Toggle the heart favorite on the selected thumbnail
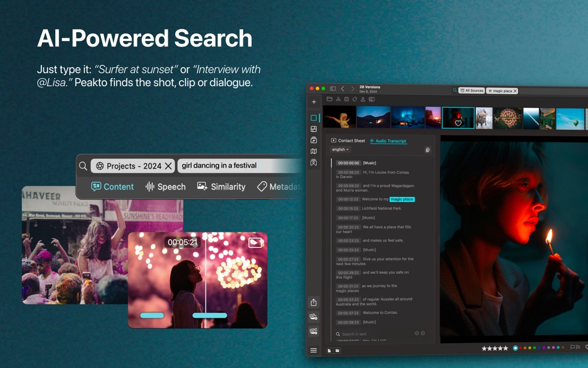The width and height of the screenshot is (588, 368). click(458, 123)
